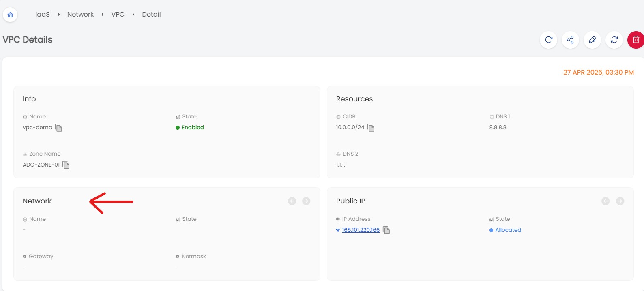Click the Gateway field label
The height and width of the screenshot is (291, 644).
click(x=41, y=256)
